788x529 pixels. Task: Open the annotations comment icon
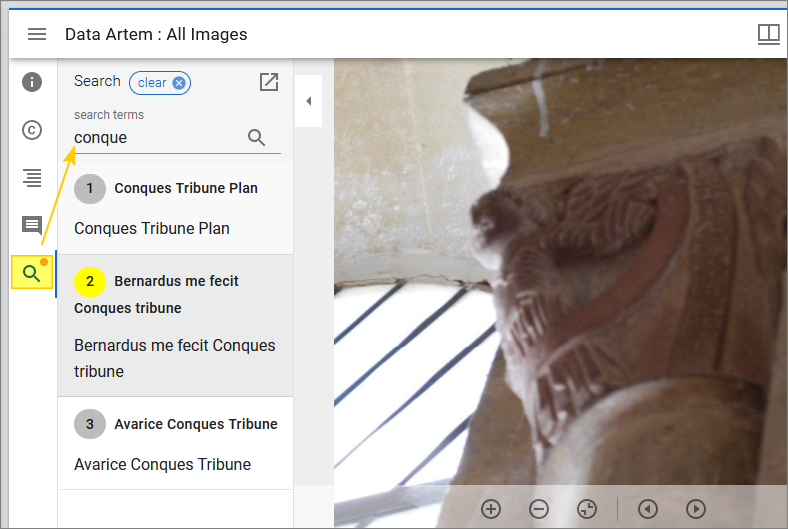[x=32, y=225]
